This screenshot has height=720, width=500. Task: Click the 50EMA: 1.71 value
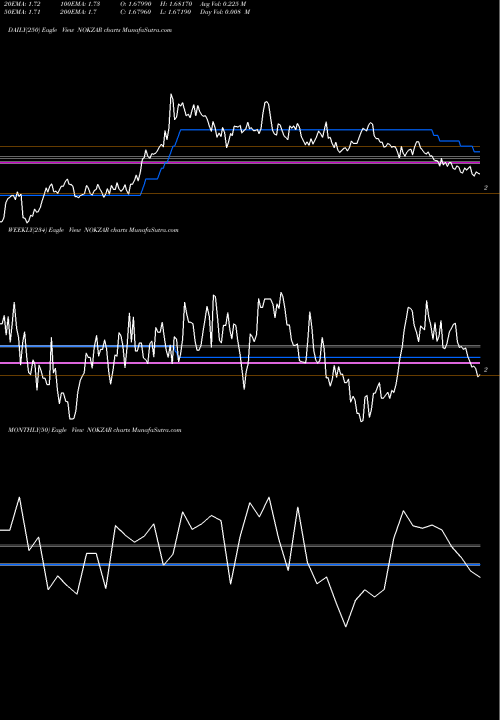[x=22, y=12]
